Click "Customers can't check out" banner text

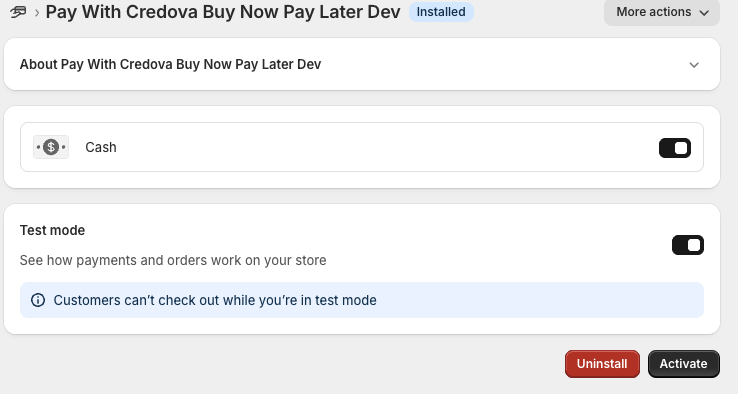click(x=215, y=300)
